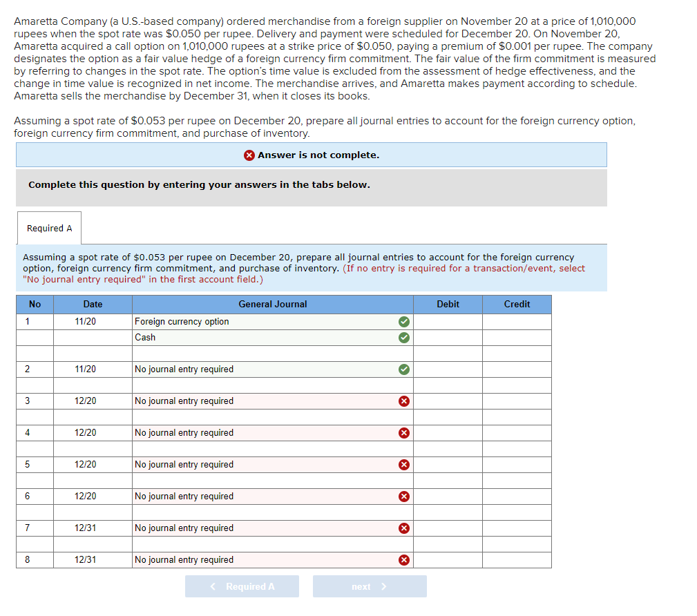
Task: Open entry 7 account field dated 12/31
Action: 272,528
